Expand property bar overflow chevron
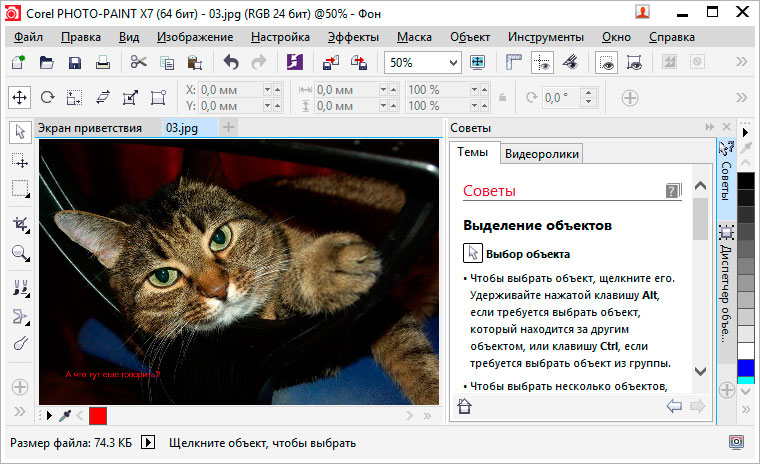760x464 pixels. (x=741, y=98)
